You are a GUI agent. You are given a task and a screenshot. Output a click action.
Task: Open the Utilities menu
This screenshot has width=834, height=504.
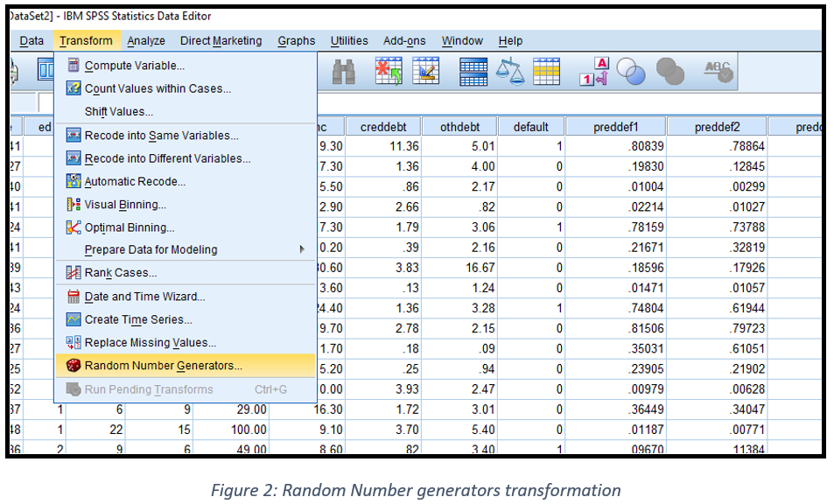tap(349, 40)
